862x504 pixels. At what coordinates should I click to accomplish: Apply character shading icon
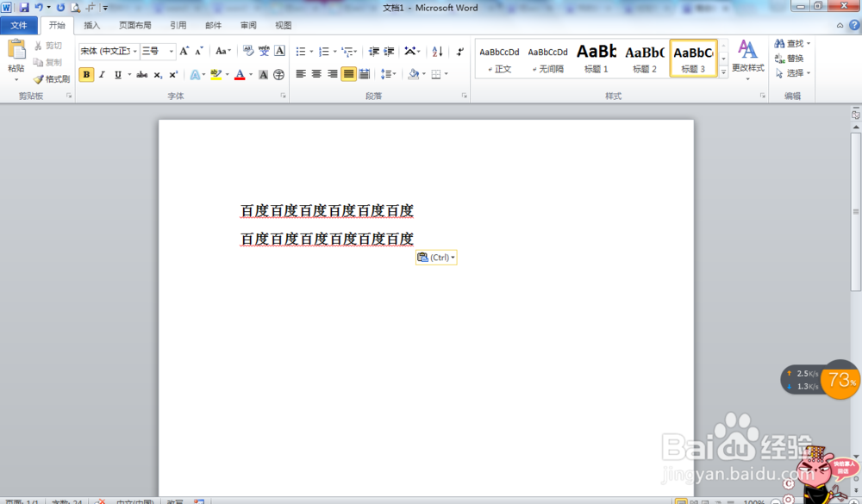point(263,75)
